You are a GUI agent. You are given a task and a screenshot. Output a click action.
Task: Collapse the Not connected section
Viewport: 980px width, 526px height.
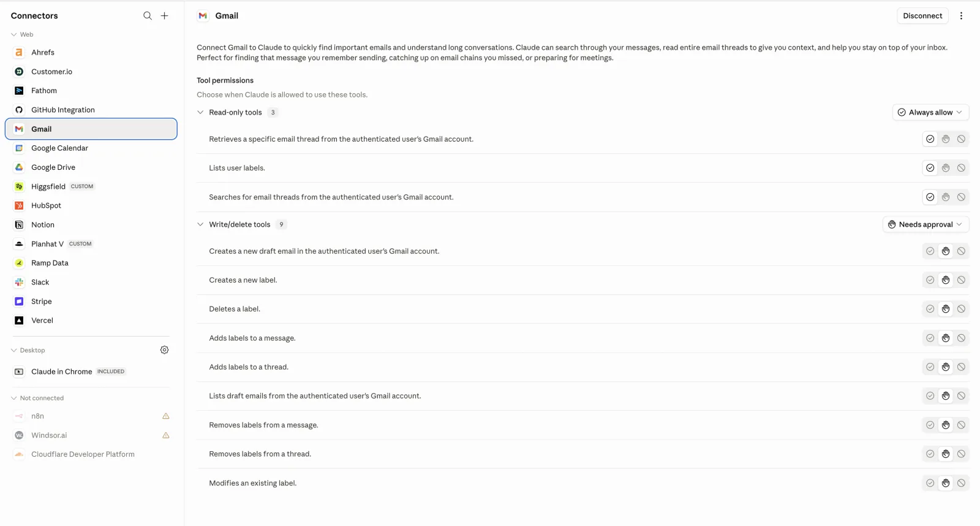point(13,398)
